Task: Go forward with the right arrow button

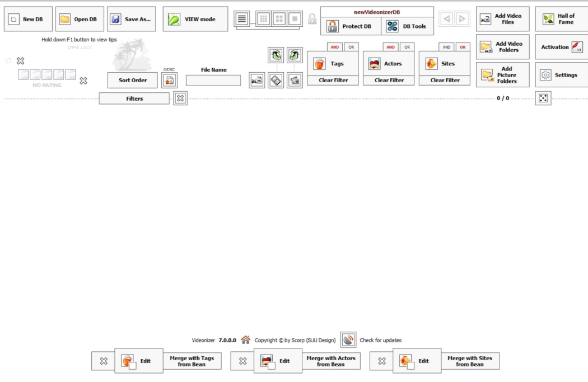Action: 463,18
